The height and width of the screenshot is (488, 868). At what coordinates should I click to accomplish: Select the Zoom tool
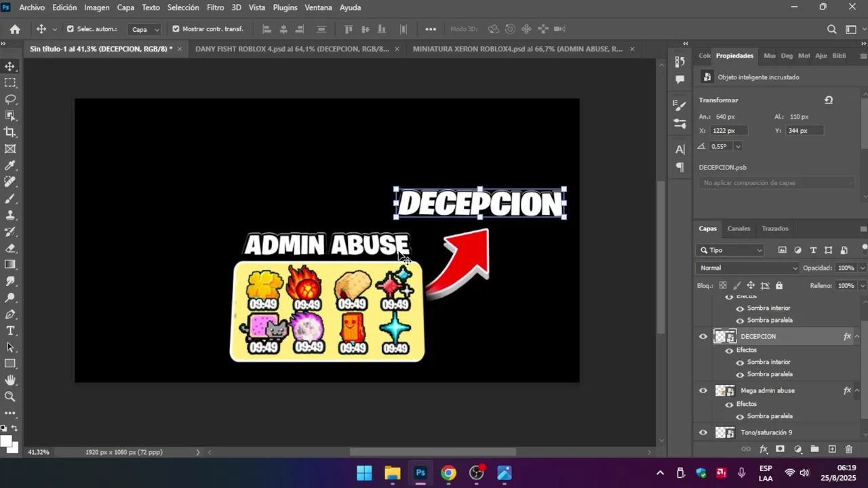pyautogui.click(x=10, y=396)
